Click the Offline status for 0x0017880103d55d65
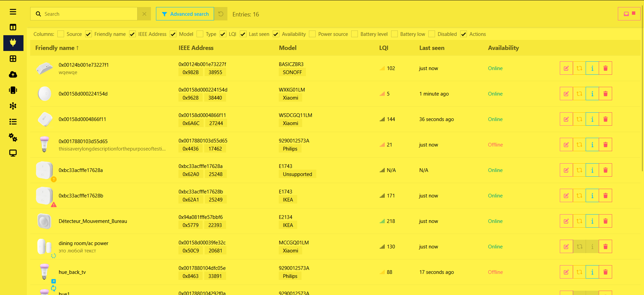This screenshot has width=644, height=295. [495, 144]
